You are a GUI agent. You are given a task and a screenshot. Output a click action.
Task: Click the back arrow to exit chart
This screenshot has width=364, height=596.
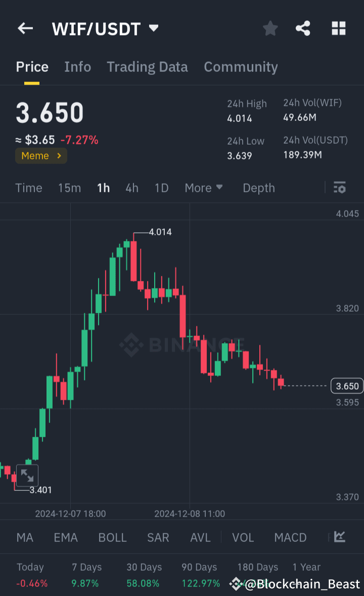pyautogui.click(x=25, y=28)
